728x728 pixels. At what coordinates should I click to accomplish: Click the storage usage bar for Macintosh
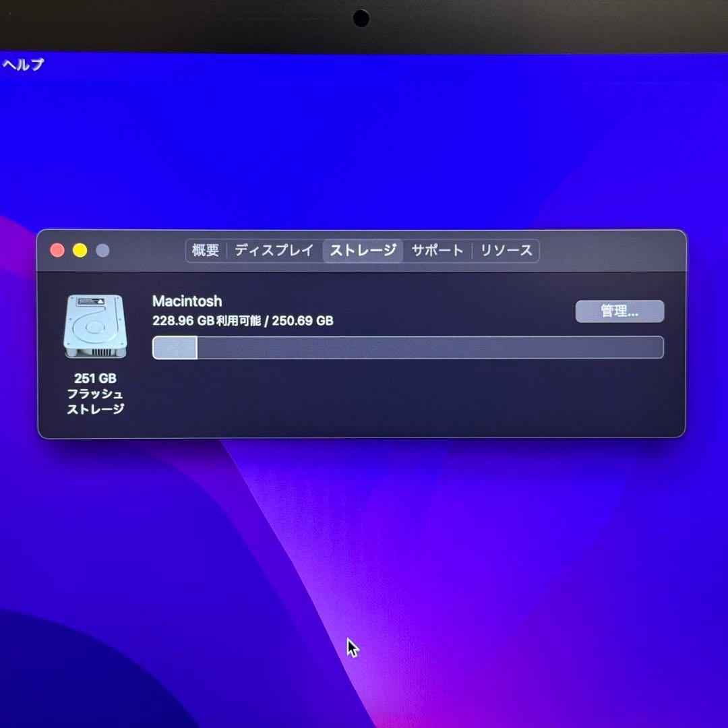point(408,346)
